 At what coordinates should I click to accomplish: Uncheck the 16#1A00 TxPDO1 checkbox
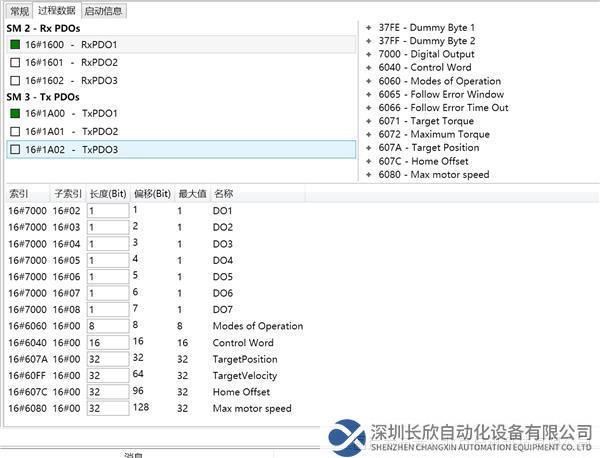[x=14, y=114]
